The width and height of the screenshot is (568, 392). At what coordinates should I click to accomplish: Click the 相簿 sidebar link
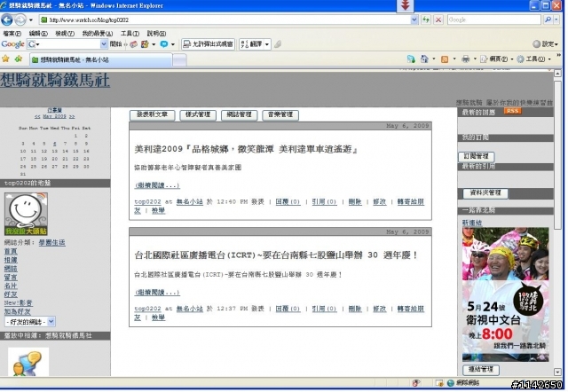point(11,260)
